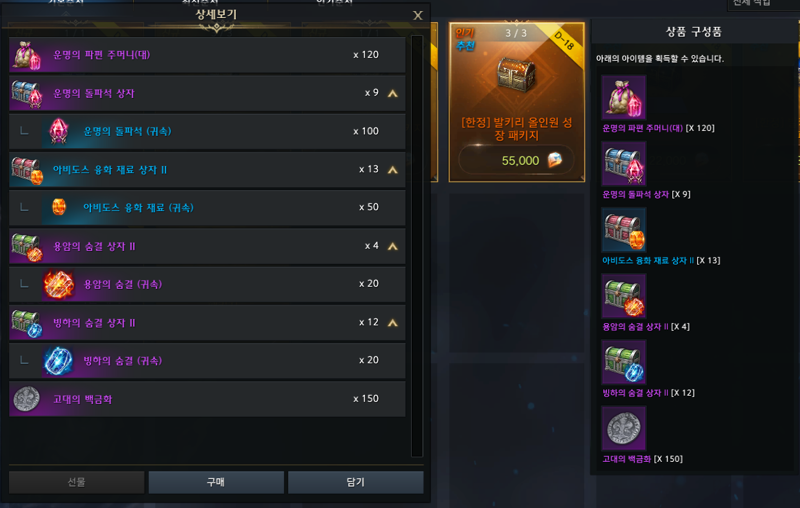Image resolution: width=800 pixels, height=508 pixels.
Task: Click 고대의 백금화 coin in right panel
Action: [623, 428]
